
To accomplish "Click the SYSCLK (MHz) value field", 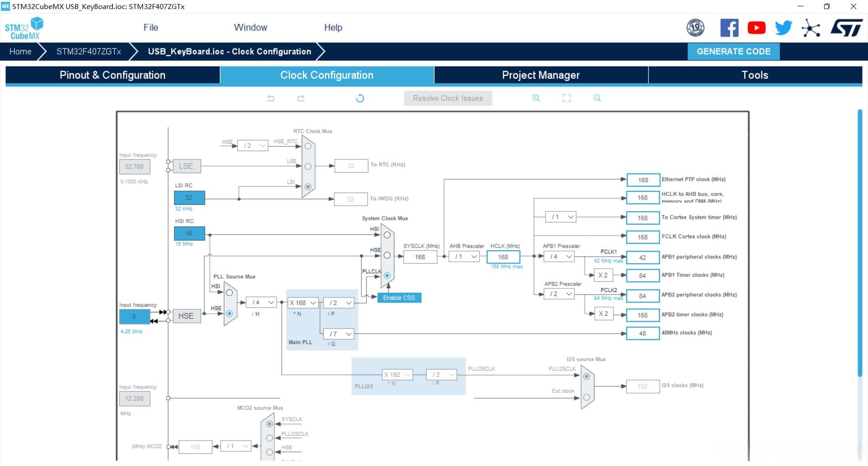I will (420, 257).
